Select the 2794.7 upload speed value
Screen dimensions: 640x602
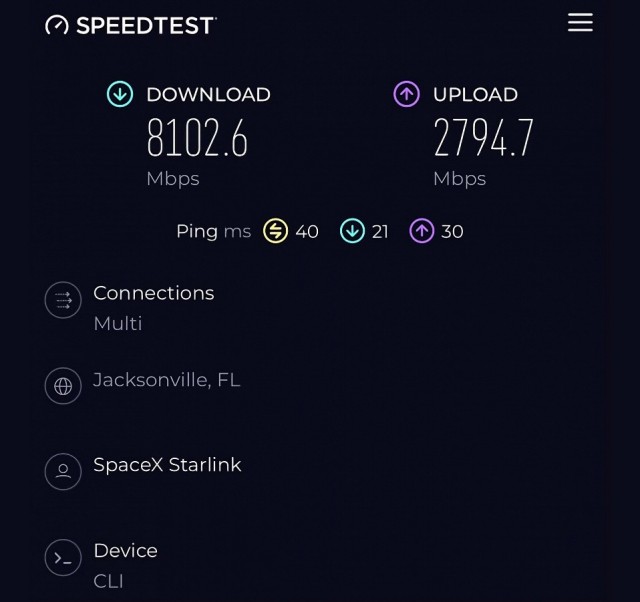pyautogui.click(x=483, y=138)
